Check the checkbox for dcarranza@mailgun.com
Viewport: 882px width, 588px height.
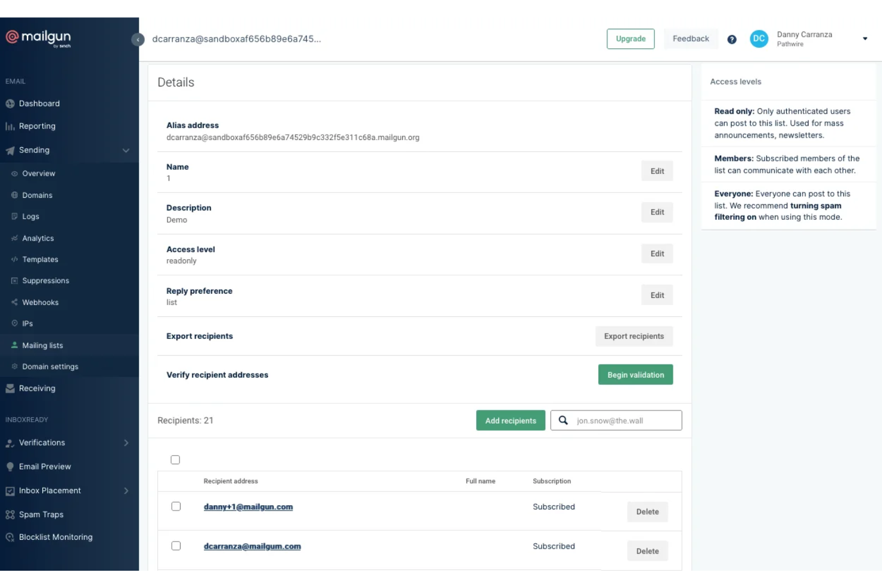click(176, 545)
